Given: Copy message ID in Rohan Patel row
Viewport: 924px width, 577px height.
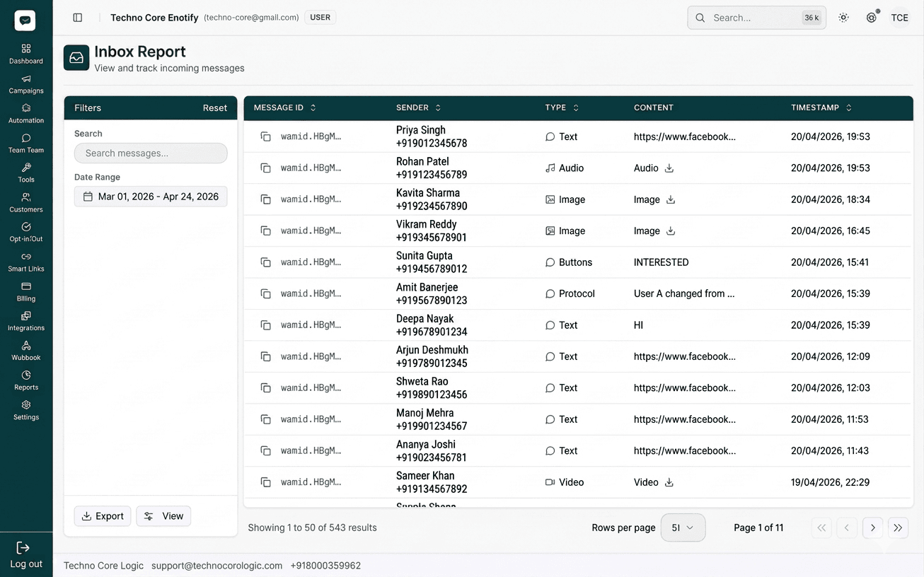Looking at the screenshot, I should click(x=266, y=168).
